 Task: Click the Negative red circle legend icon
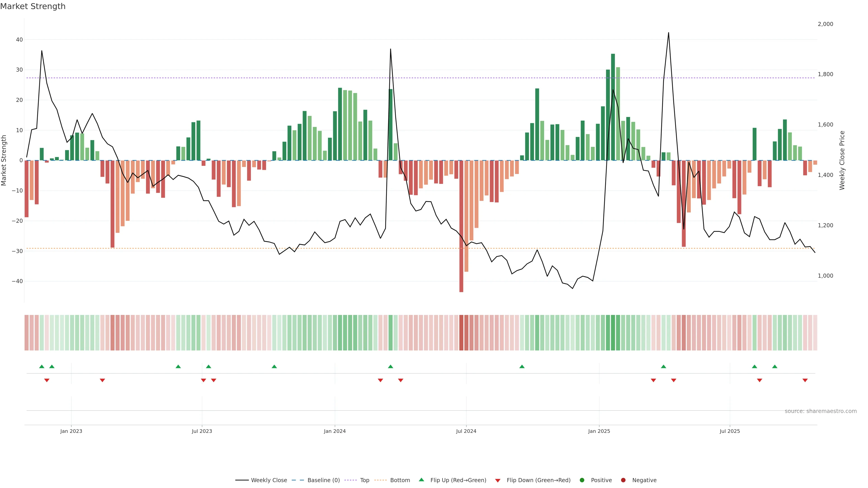click(x=623, y=480)
